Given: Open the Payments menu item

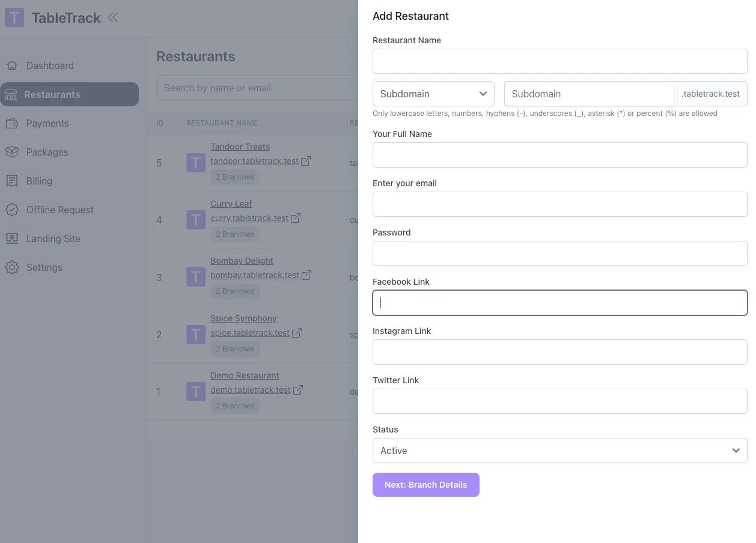Looking at the screenshot, I should coord(47,123).
